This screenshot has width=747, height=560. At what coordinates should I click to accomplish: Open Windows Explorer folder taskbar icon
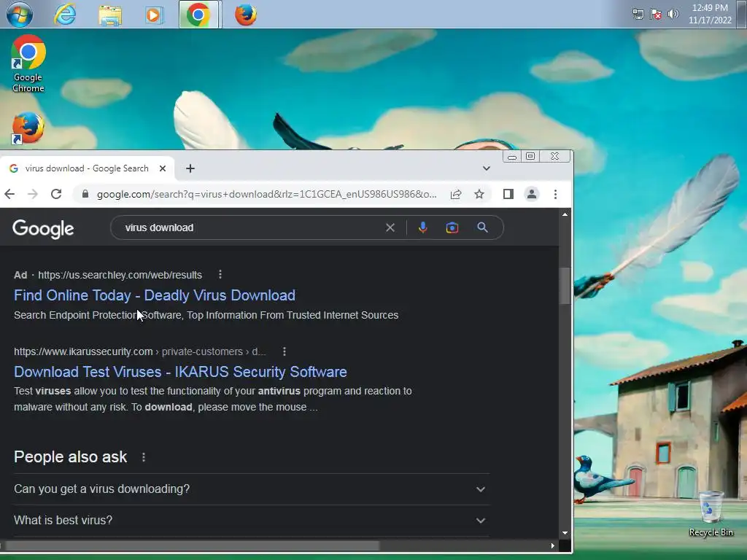tap(110, 15)
